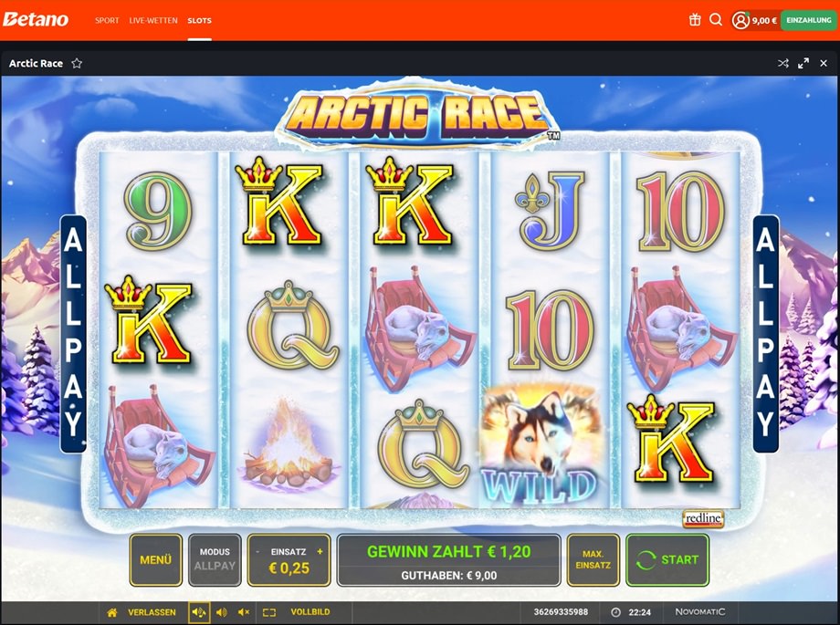Spin the reels with START
The width and height of the screenshot is (840, 625).
tap(667, 559)
